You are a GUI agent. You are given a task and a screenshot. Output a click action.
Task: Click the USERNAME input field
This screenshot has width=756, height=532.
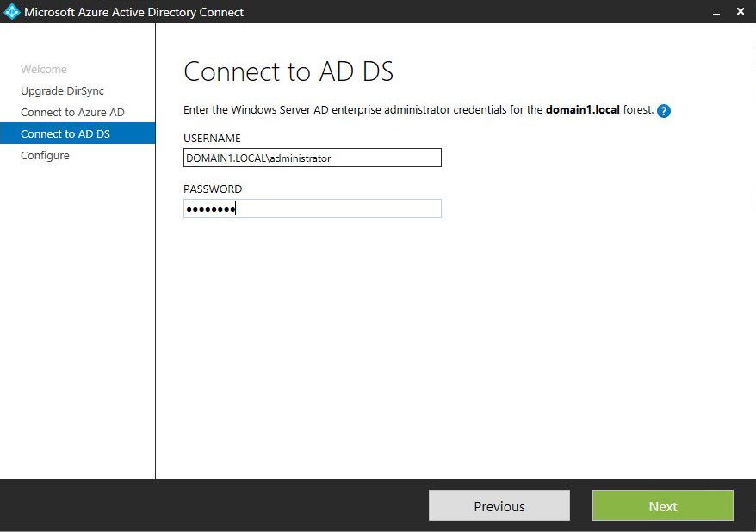pos(313,158)
